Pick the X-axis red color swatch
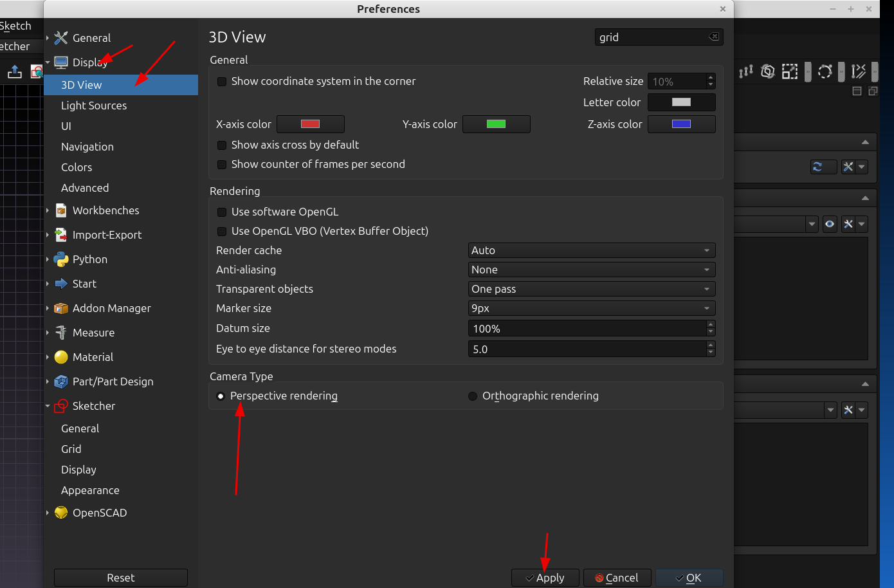This screenshot has width=894, height=588. coord(311,124)
